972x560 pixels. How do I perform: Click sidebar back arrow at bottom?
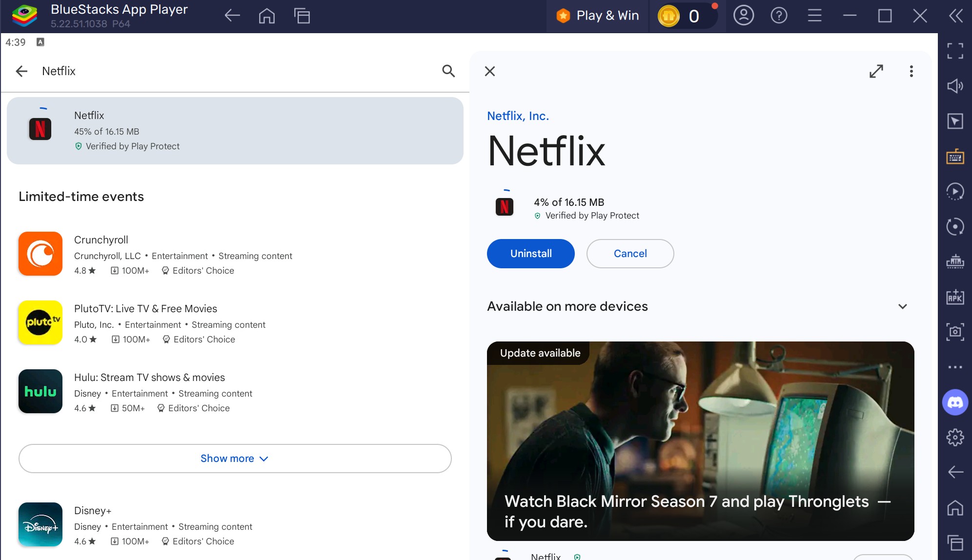tap(955, 472)
